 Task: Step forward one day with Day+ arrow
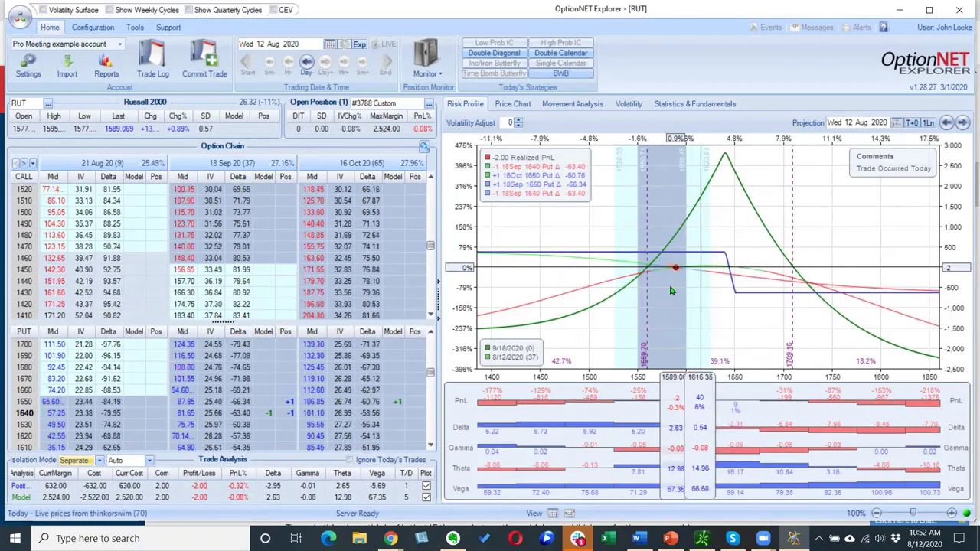pos(325,65)
